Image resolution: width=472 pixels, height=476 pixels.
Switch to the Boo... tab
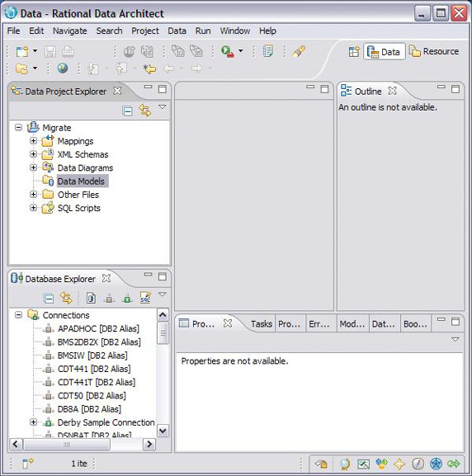pyautogui.click(x=415, y=324)
